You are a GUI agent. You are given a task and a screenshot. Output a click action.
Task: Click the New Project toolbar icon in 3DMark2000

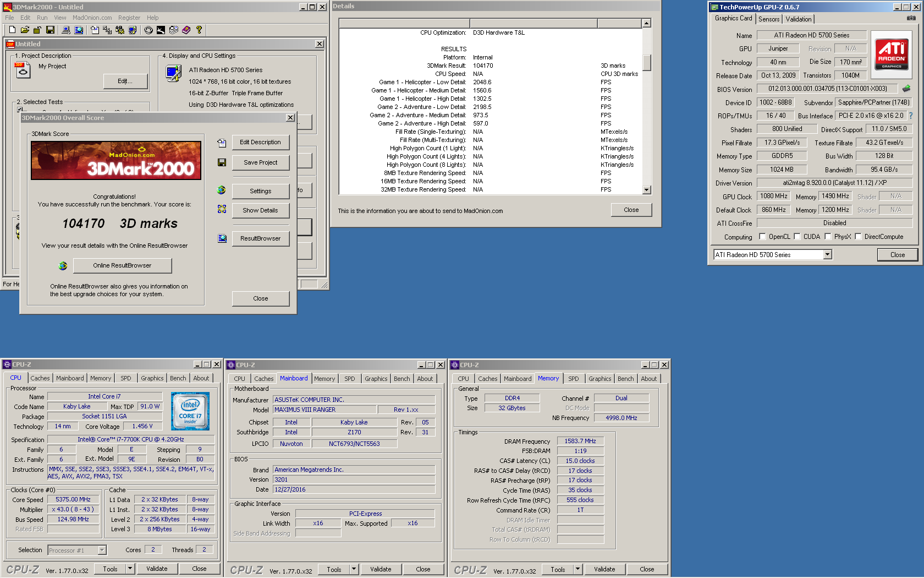(x=12, y=30)
